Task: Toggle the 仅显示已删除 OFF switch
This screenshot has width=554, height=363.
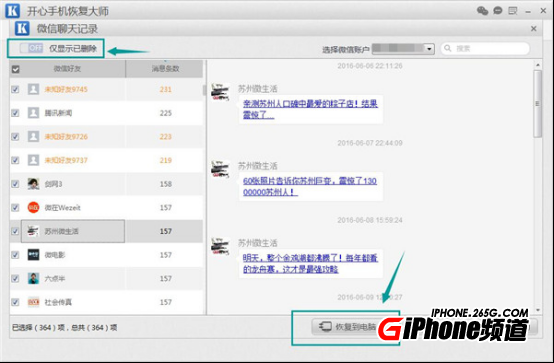Action: [31, 48]
